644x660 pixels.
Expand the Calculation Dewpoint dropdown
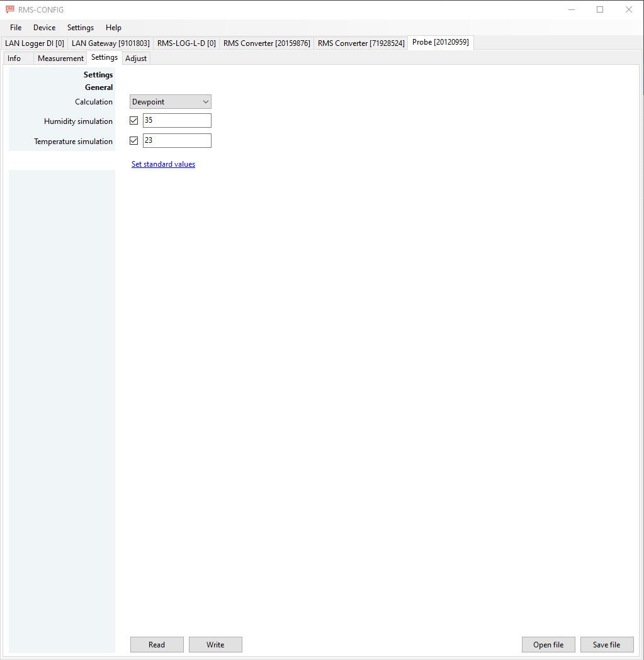(x=170, y=102)
